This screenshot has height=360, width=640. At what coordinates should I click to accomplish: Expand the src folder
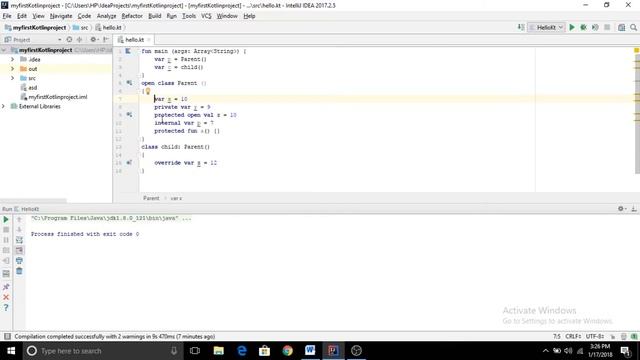click(12, 78)
